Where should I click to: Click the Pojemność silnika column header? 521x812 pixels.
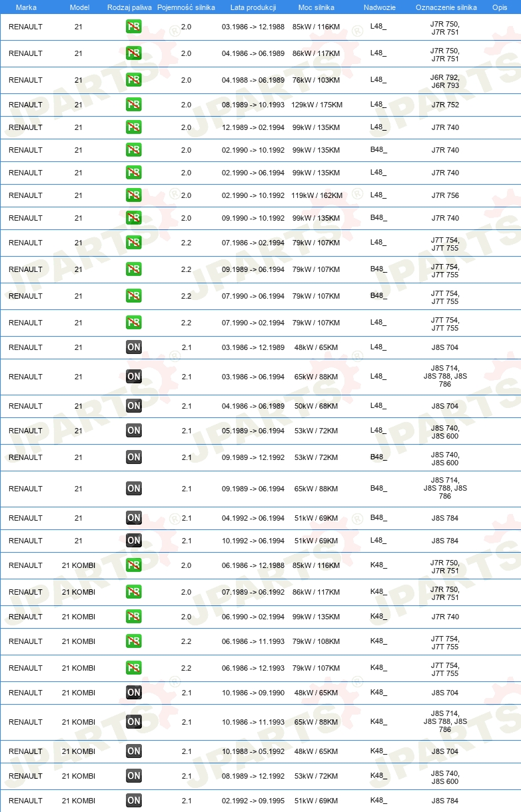point(186,7)
